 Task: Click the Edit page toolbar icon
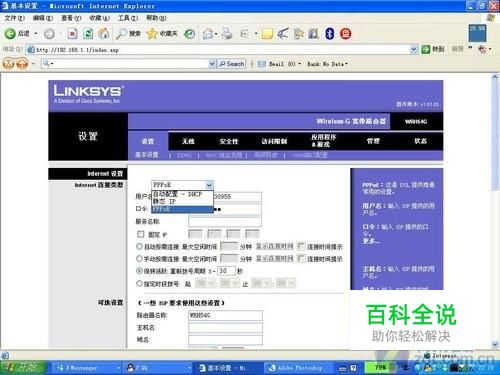244,34
